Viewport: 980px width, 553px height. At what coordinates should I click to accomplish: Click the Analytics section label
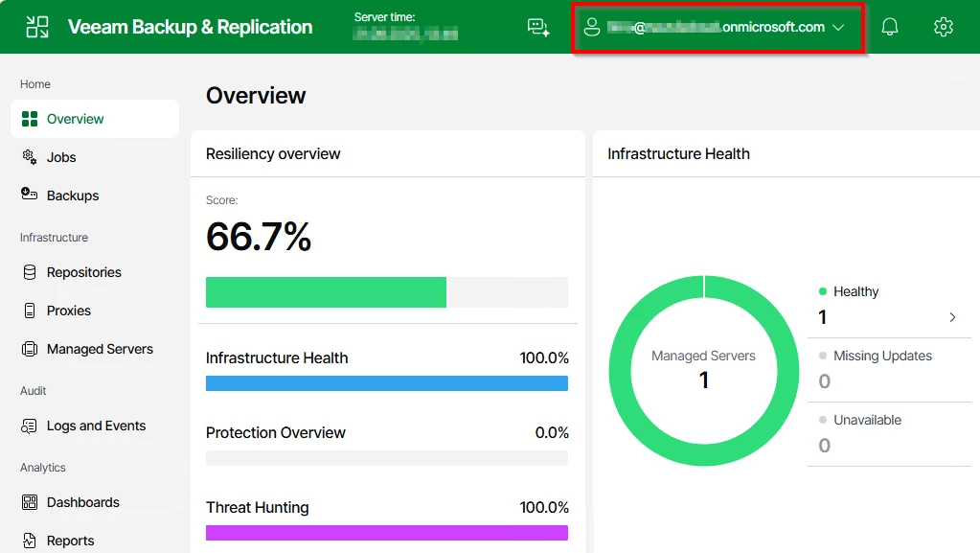pyautogui.click(x=42, y=468)
